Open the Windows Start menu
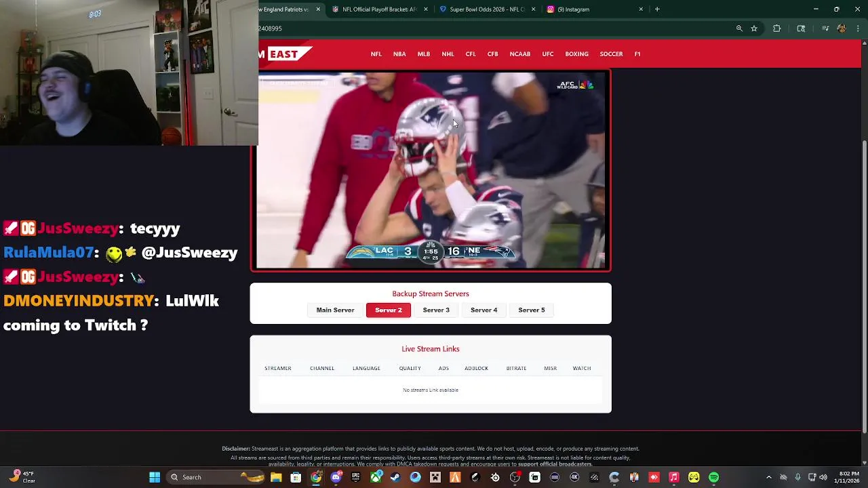 point(155,477)
